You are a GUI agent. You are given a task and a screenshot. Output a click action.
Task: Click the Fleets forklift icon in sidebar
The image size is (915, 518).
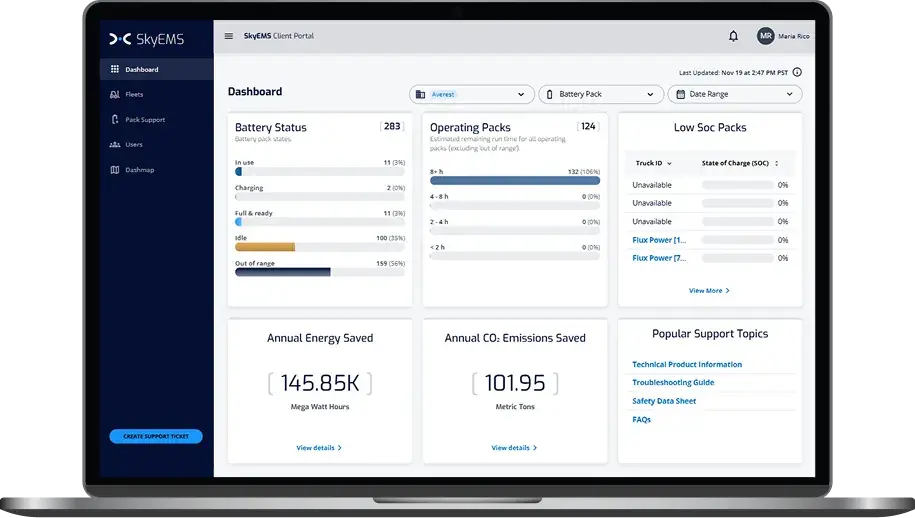[115, 94]
